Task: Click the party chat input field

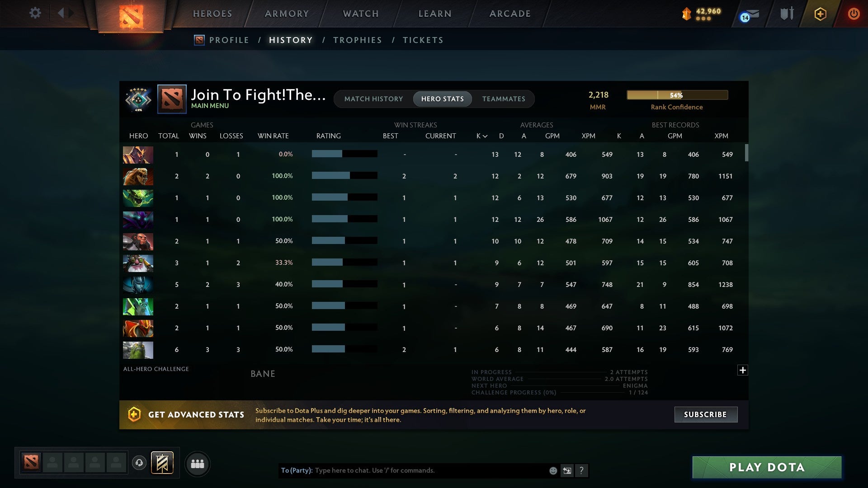Action: [407, 470]
